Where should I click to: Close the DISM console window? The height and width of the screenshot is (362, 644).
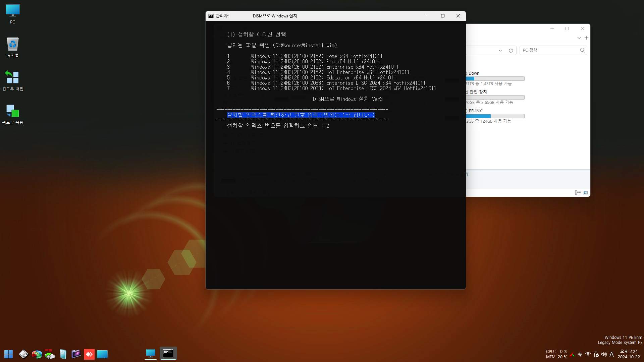(458, 16)
